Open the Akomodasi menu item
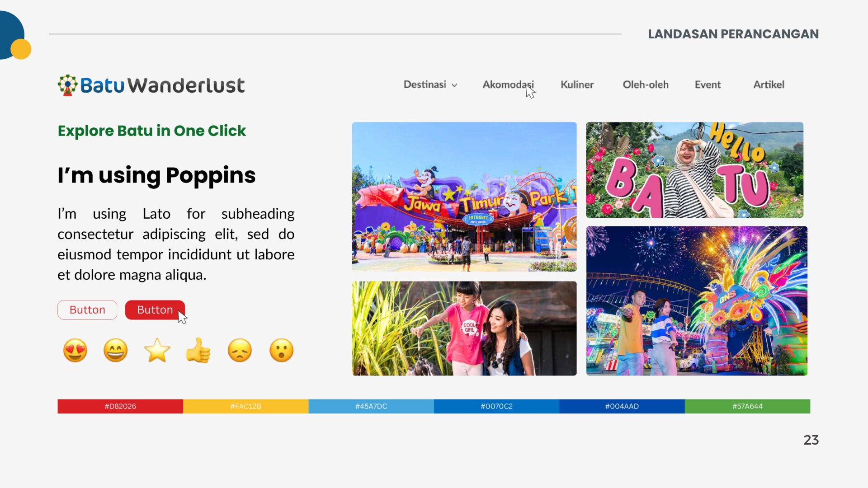This screenshot has width=868, height=488. pyautogui.click(x=508, y=84)
